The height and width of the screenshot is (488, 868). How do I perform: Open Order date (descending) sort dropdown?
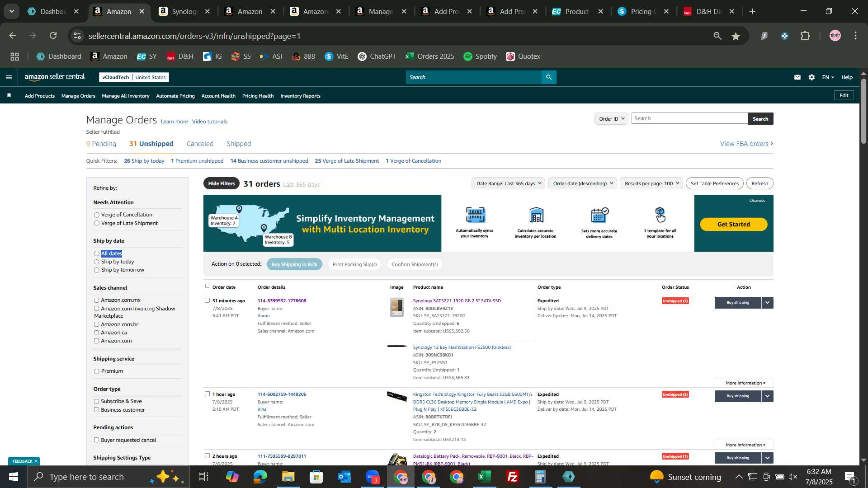(x=582, y=183)
